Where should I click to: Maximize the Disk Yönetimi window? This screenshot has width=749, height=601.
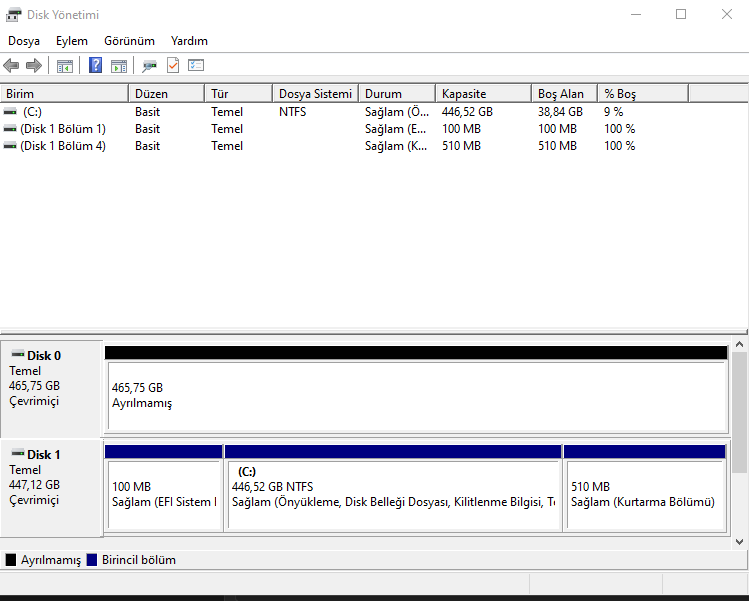click(681, 15)
